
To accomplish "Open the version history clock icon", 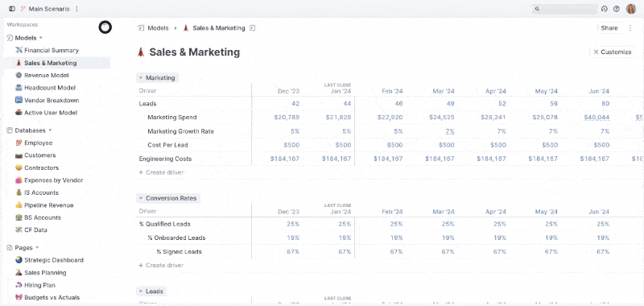I will coord(605,9).
